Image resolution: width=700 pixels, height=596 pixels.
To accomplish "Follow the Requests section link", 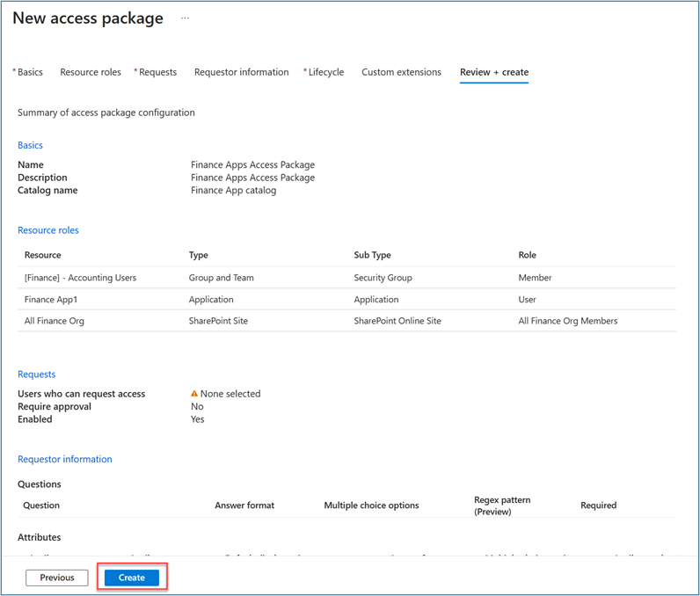I will coord(37,374).
